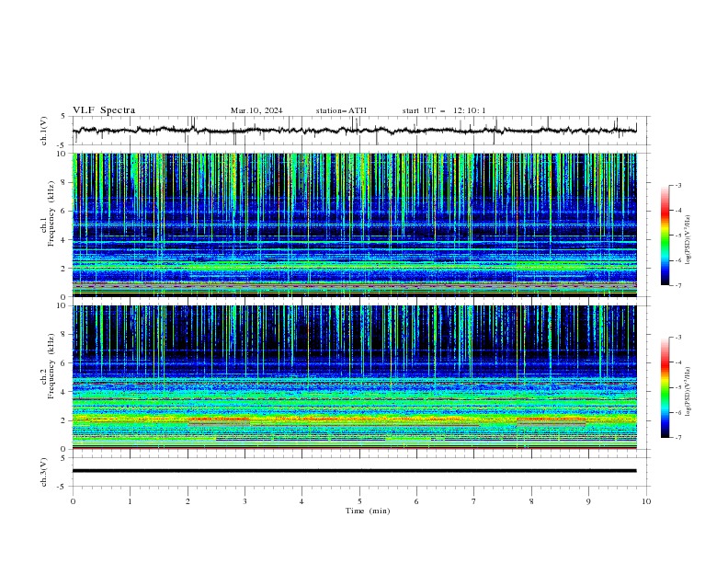Viewport: 728px width, 563px height.
Task: Select the ch.2 colorbar 'log(PSD)(V²/Hz)' label
Action: click(x=688, y=391)
